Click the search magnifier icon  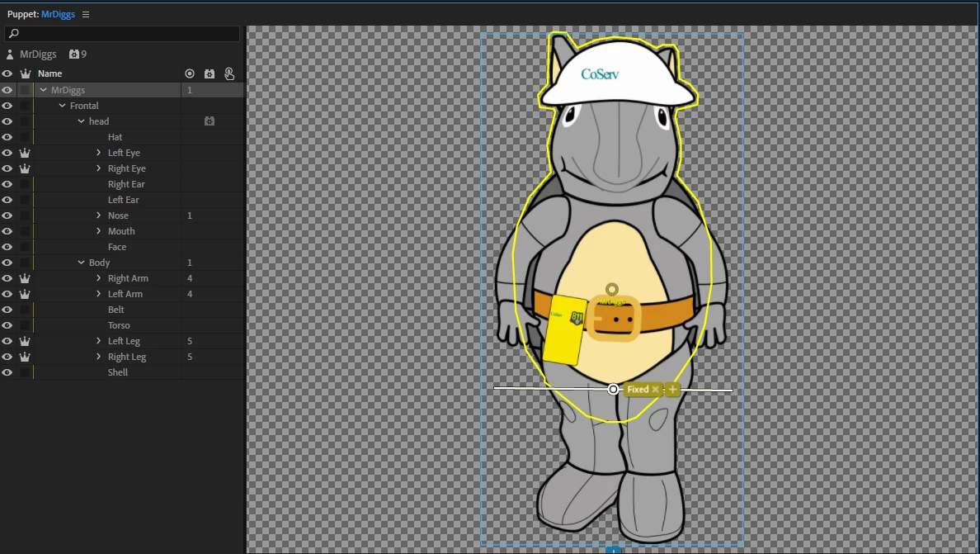pyautogui.click(x=14, y=33)
